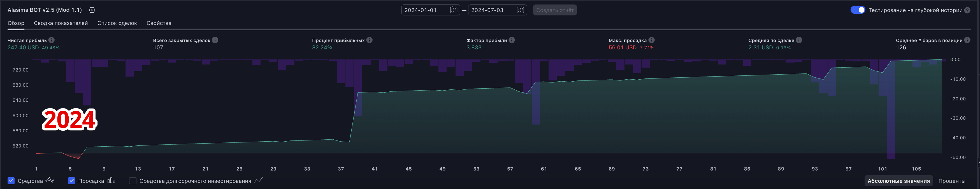Show info for Фактор прибыли
Viewport: 980px width, 189px height.
click(x=512, y=40)
